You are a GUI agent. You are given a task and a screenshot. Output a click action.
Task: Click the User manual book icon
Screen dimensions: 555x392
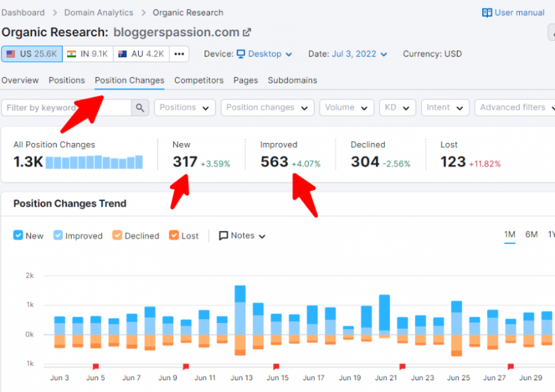(x=487, y=13)
